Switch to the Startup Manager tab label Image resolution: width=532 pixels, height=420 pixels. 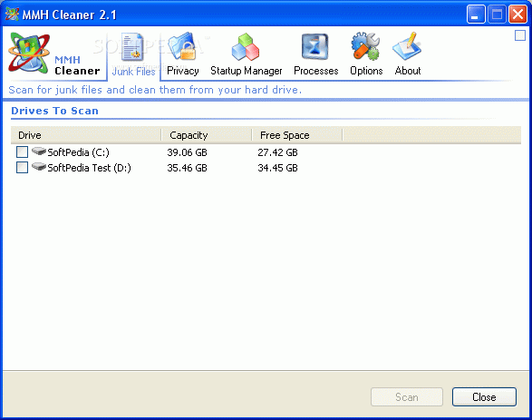pos(246,71)
